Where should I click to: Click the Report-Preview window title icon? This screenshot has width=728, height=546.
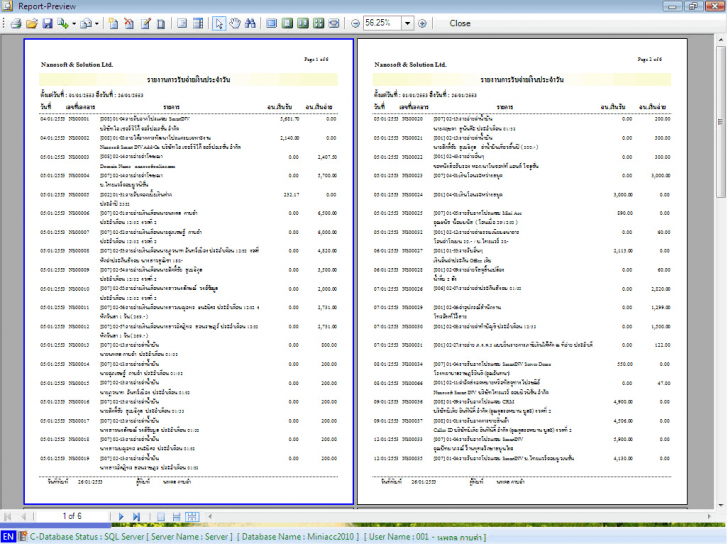point(8,6)
